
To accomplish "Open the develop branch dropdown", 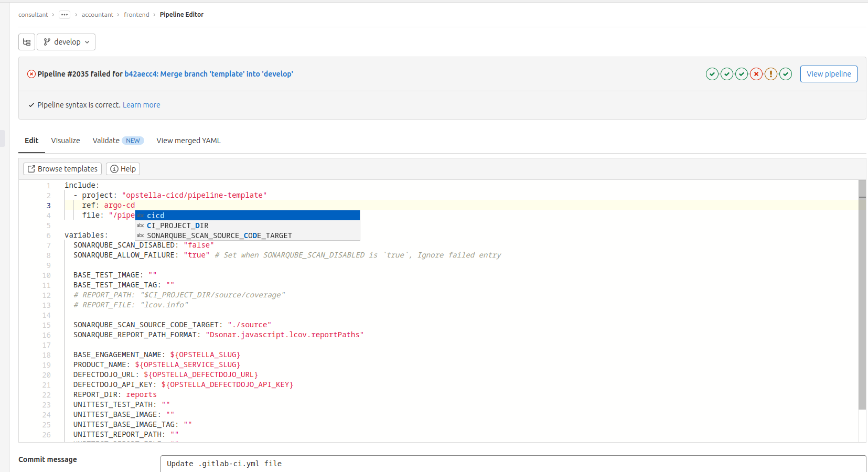I will (66, 42).
